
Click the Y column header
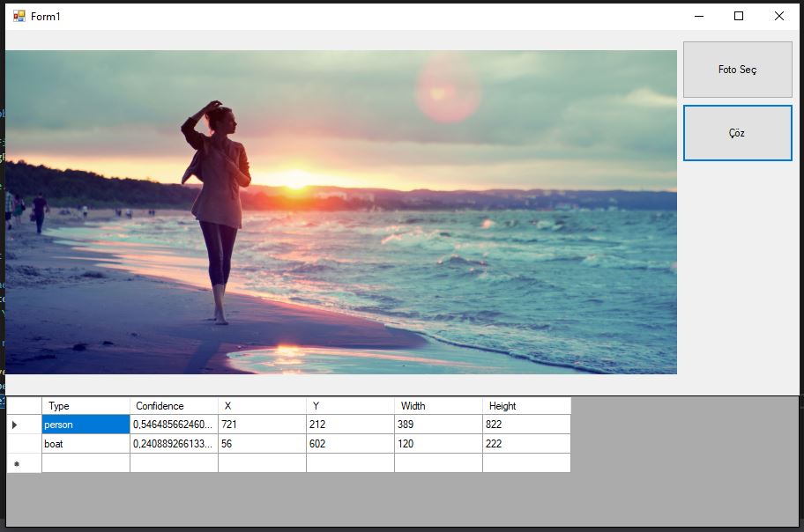(x=350, y=406)
